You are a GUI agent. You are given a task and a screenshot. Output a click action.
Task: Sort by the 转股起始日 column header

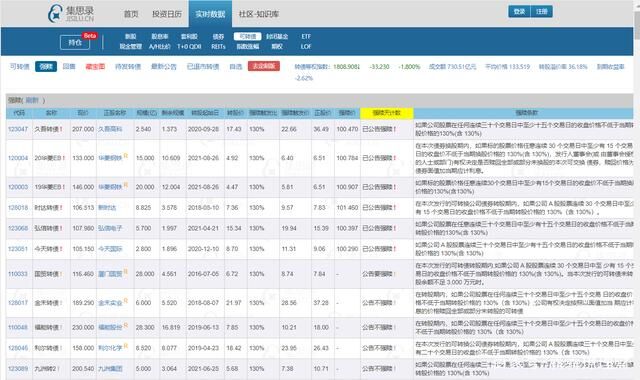(205, 113)
